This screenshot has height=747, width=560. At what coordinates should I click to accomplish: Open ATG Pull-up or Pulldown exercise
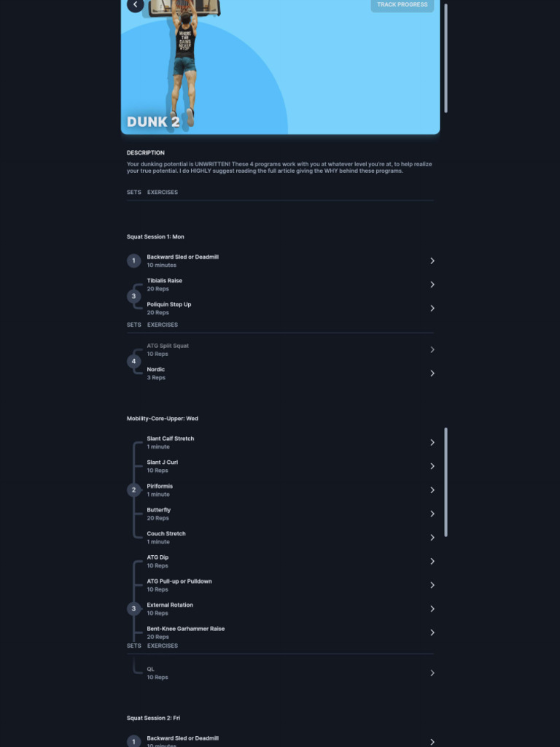pos(280,585)
